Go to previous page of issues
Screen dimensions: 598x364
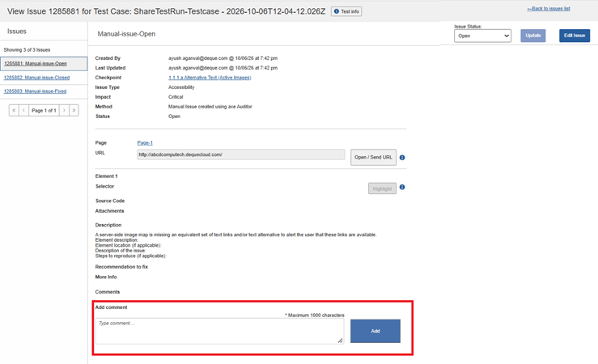point(23,110)
